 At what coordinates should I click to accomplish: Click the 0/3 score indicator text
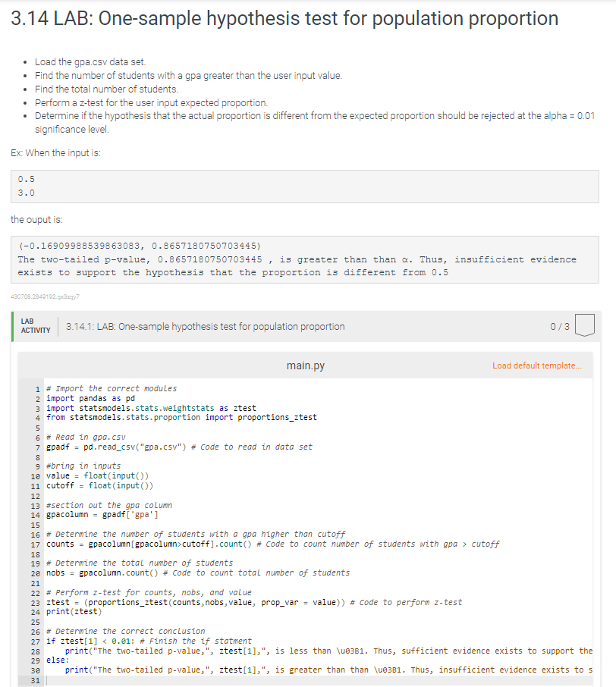tap(558, 326)
